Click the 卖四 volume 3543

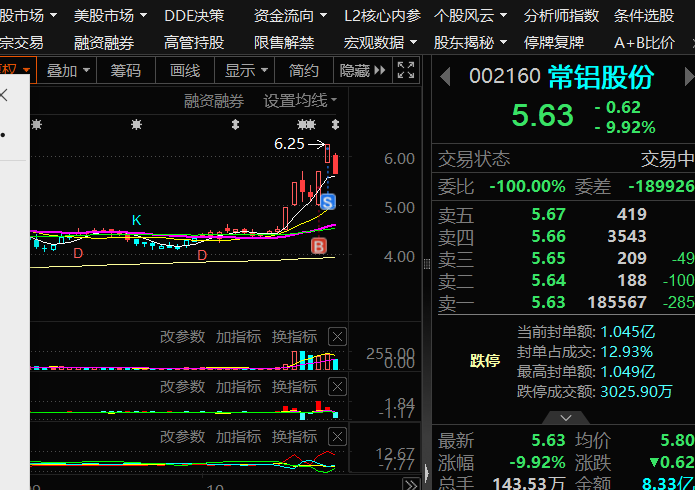(x=627, y=236)
